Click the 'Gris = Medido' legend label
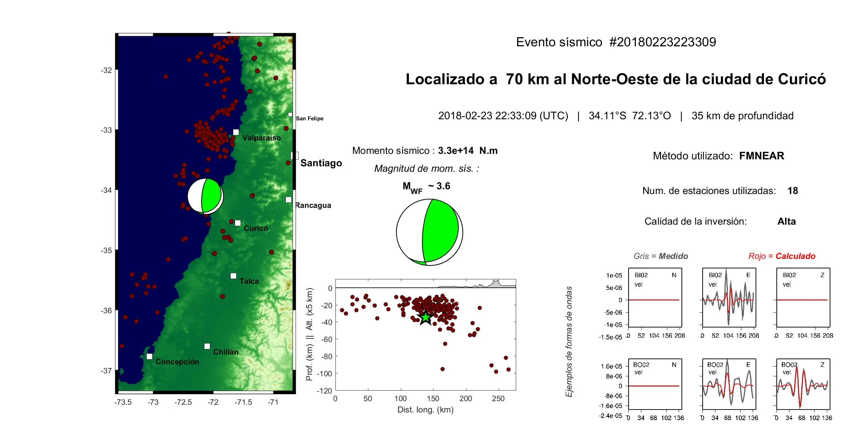The height and width of the screenshot is (442, 868). [661, 256]
